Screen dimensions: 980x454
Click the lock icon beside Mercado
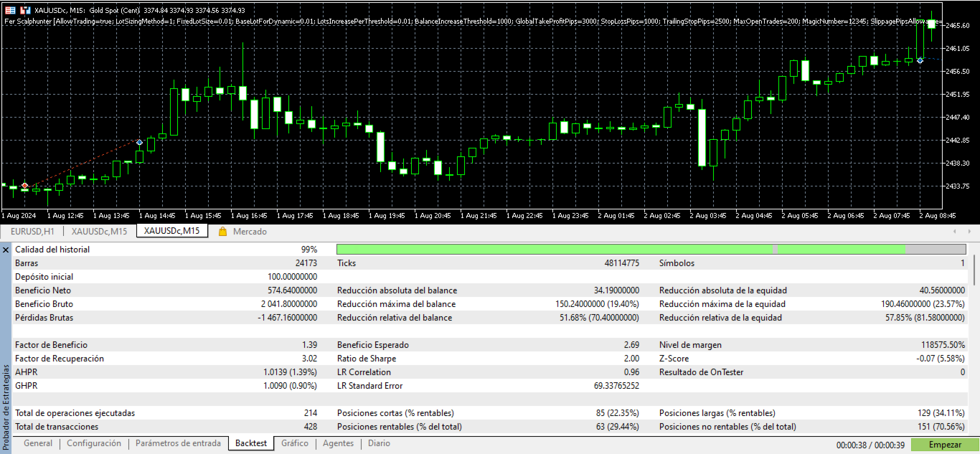point(222,232)
